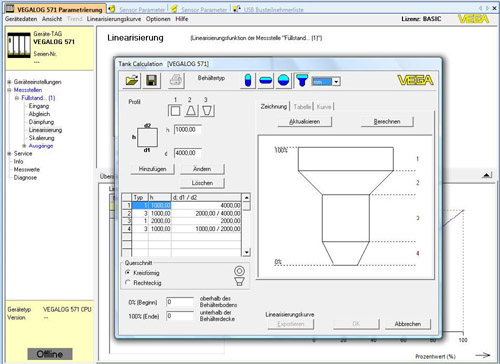Click the printer icon in dialog toolbar
500x364 pixels.
(x=176, y=80)
